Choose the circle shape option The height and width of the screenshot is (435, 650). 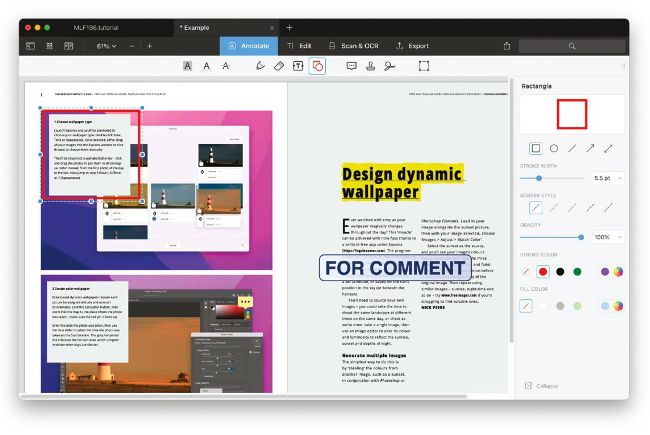(554, 148)
